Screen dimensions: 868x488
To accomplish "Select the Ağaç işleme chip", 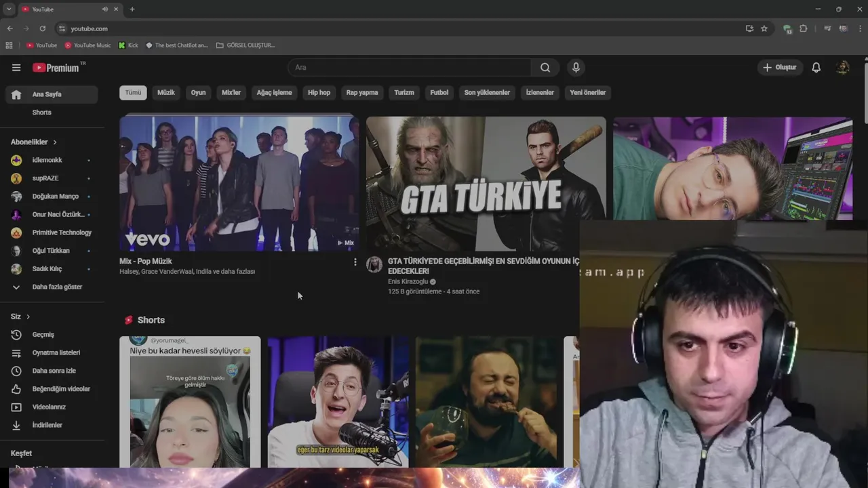I will pos(274,92).
